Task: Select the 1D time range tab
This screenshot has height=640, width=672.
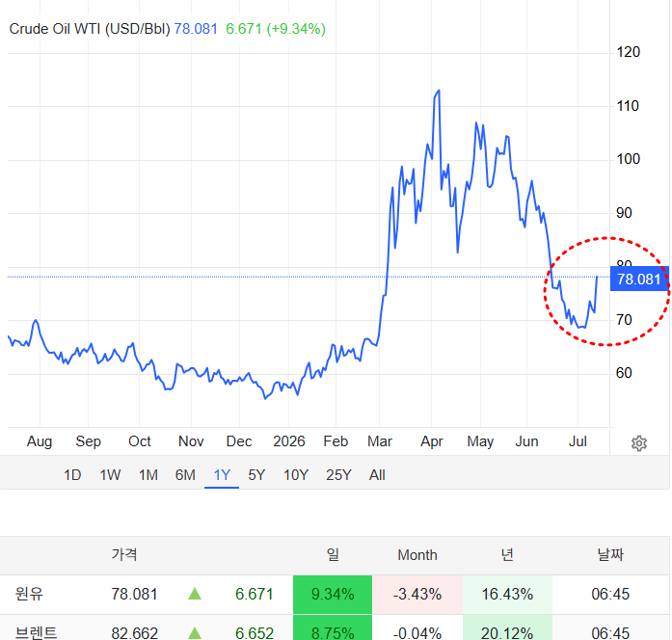Action: point(72,475)
